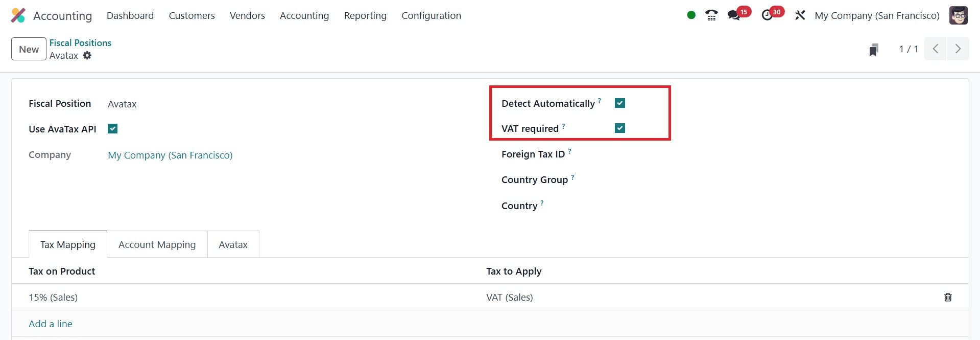Disable the VAT required checkbox
This screenshot has height=340, width=980.
click(x=620, y=128)
